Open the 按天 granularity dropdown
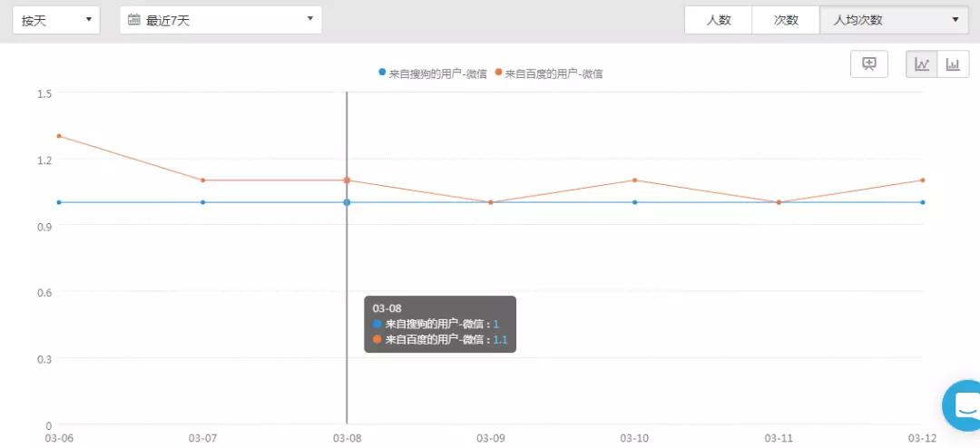The image size is (980, 448). (56, 20)
